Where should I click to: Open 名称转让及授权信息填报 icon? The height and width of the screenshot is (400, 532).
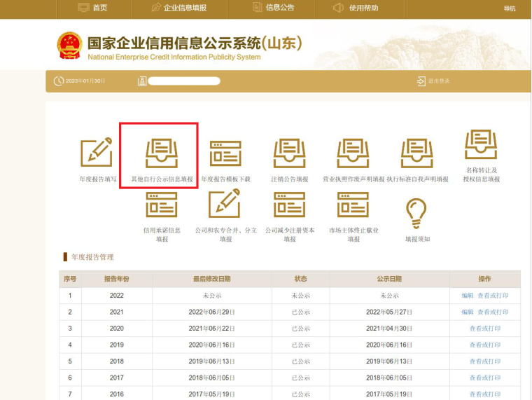[481, 145]
